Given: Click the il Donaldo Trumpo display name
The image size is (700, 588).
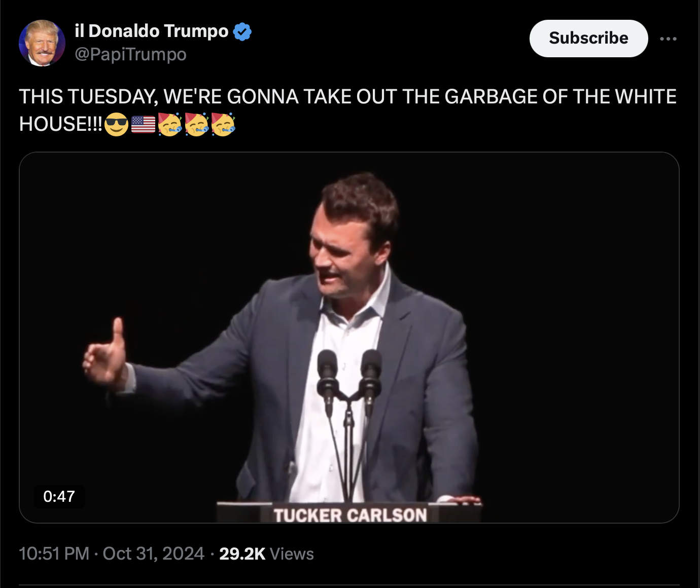Looking at the screenshot, I should pos(152,31).
